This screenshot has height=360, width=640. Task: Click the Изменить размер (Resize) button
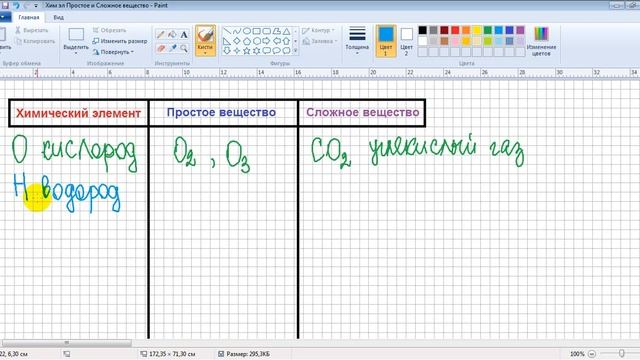120,41
